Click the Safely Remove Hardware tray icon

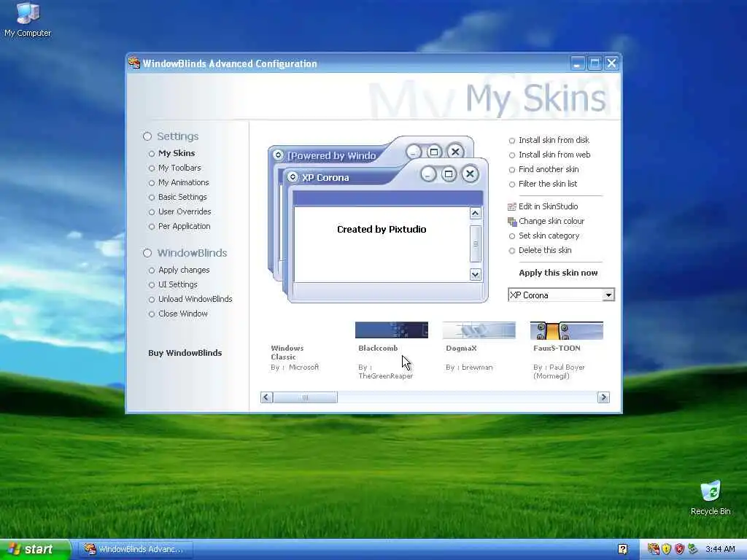[692, 549]
